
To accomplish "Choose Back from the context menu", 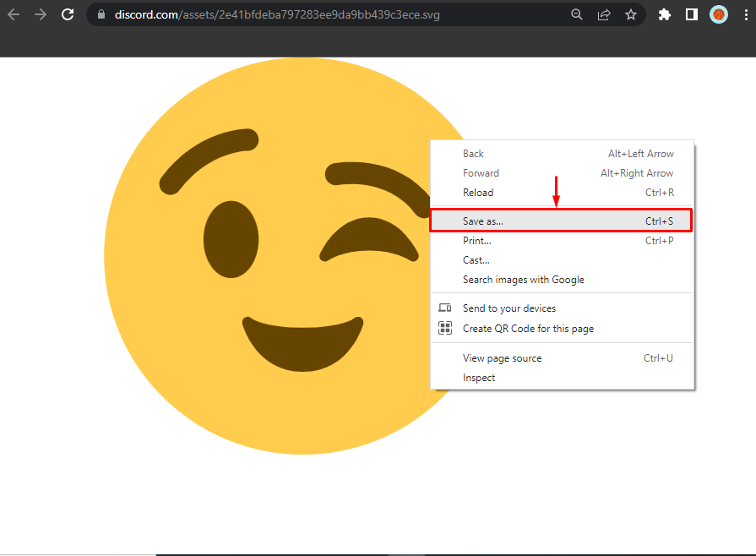I will [x=563, y=153].
